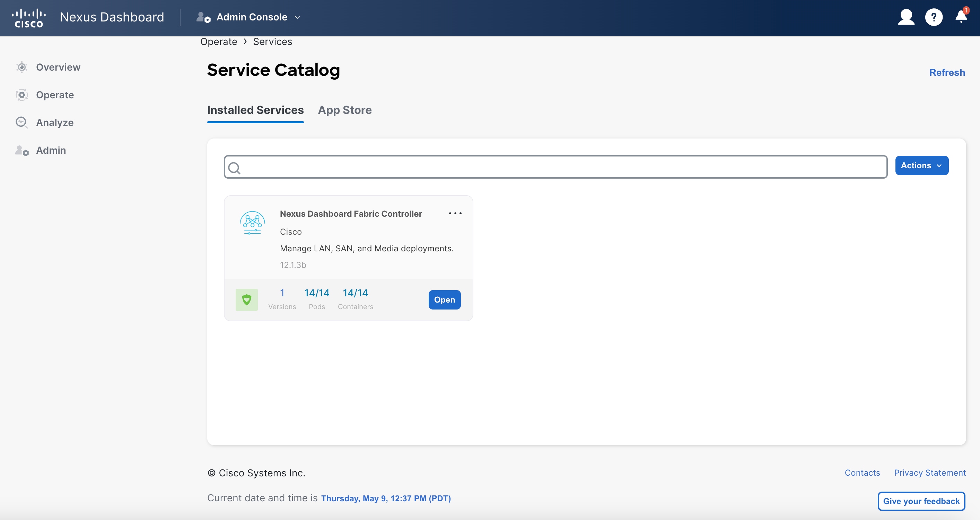Click the Contacts footer link
980x520 pixels.
click(862, 473)
